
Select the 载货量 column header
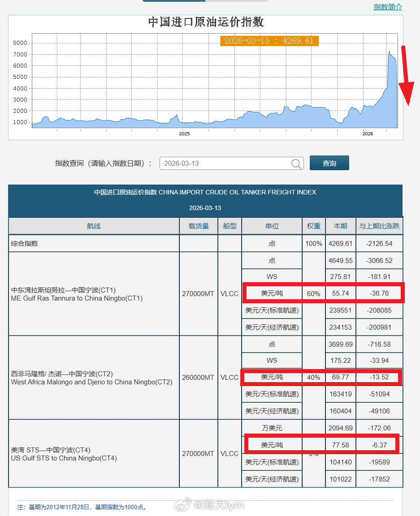pos(199,226)
